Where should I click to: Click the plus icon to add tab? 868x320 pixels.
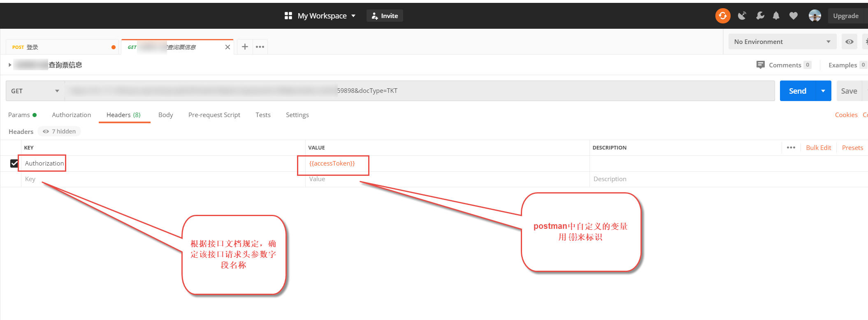[x=245, y=47]
